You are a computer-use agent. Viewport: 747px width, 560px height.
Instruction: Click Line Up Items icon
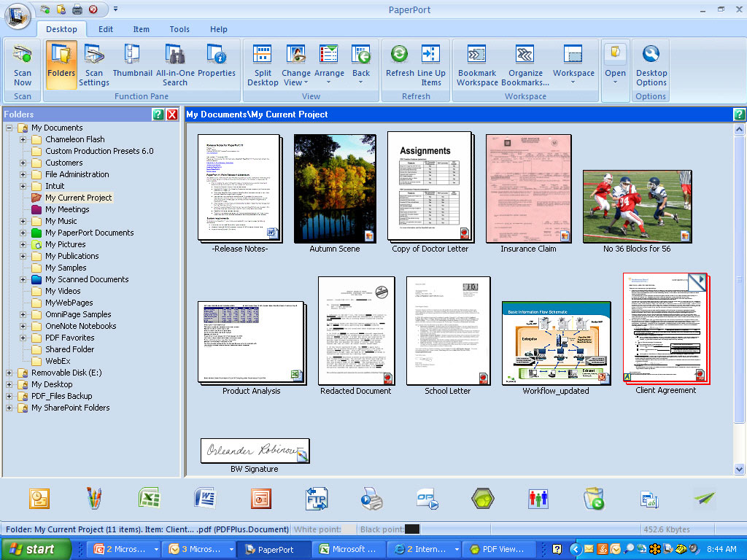click(431, 64)
